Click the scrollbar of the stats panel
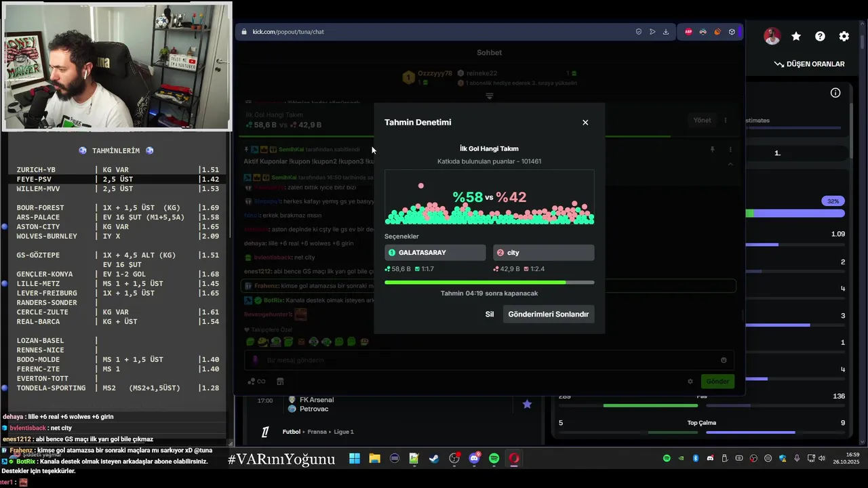 [850, 131]
